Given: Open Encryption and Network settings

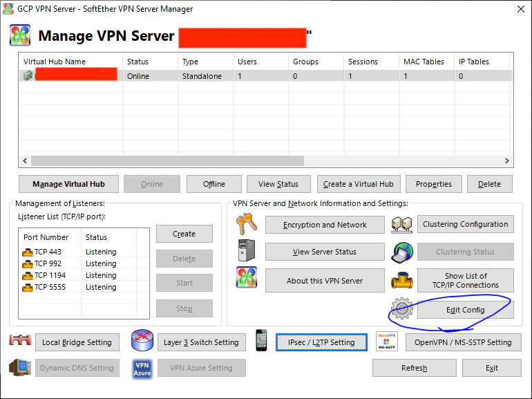Looking at the screenshot, I should 325,225.
